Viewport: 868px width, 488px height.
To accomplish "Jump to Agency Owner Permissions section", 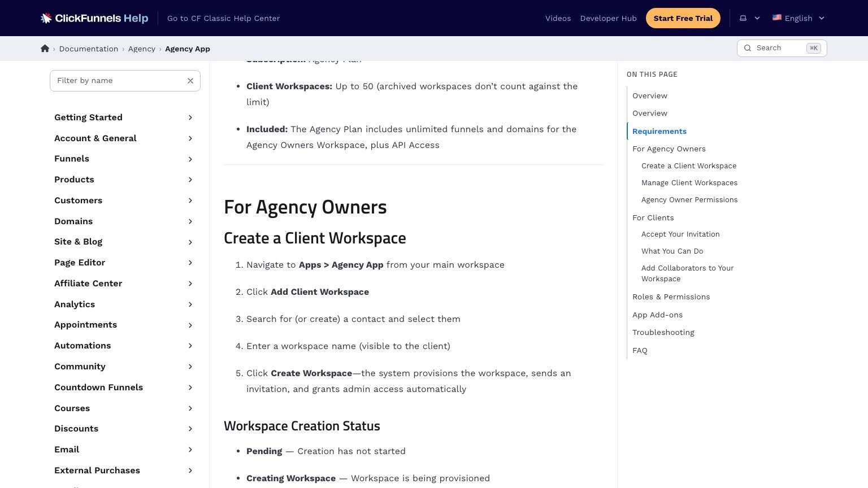I will pyautogui.click(x=689, y=200).
